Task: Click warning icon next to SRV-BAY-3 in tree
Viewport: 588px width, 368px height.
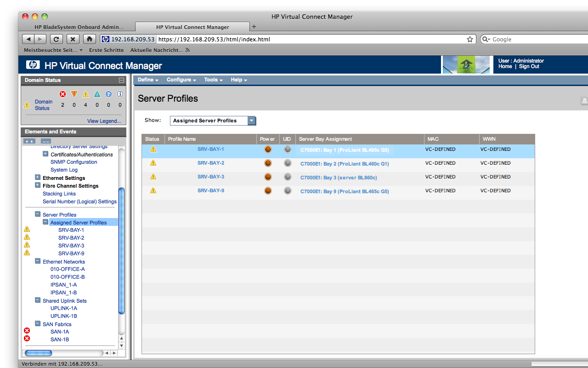Action: coord(27,245)
